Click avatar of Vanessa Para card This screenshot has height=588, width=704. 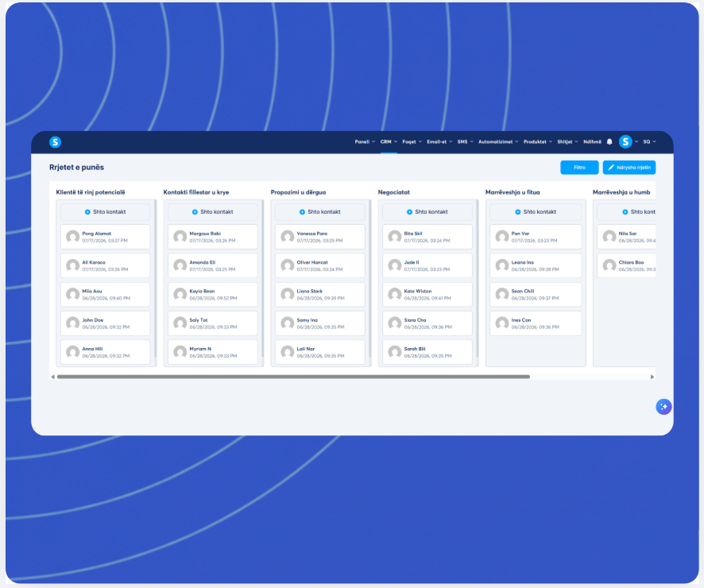(x=288, y=237)
